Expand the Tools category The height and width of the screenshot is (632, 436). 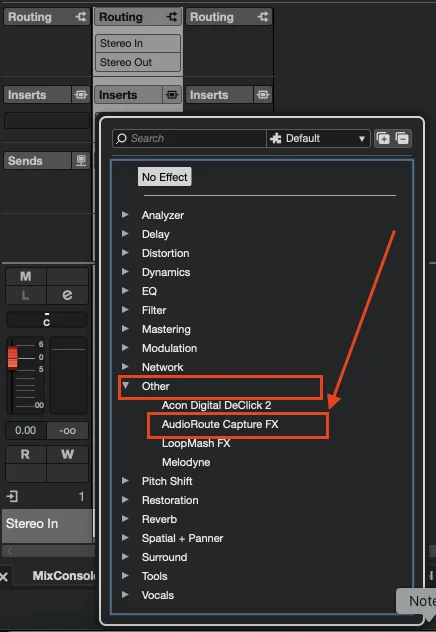coord(125,575)
